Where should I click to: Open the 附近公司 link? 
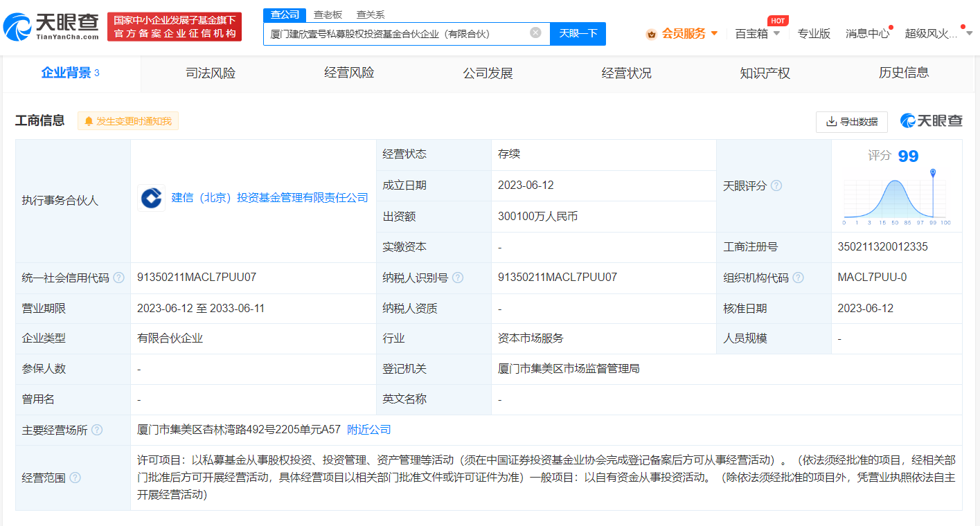coord(369,430)
